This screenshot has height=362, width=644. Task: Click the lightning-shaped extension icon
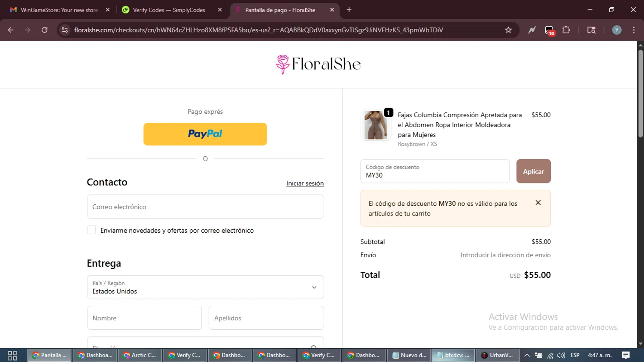(x=532, y=30)
